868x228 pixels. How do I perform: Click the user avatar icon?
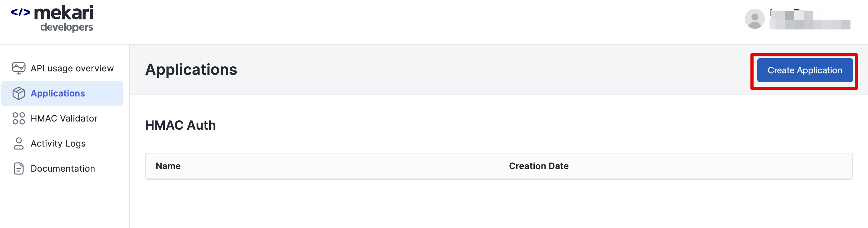(754, 19)
